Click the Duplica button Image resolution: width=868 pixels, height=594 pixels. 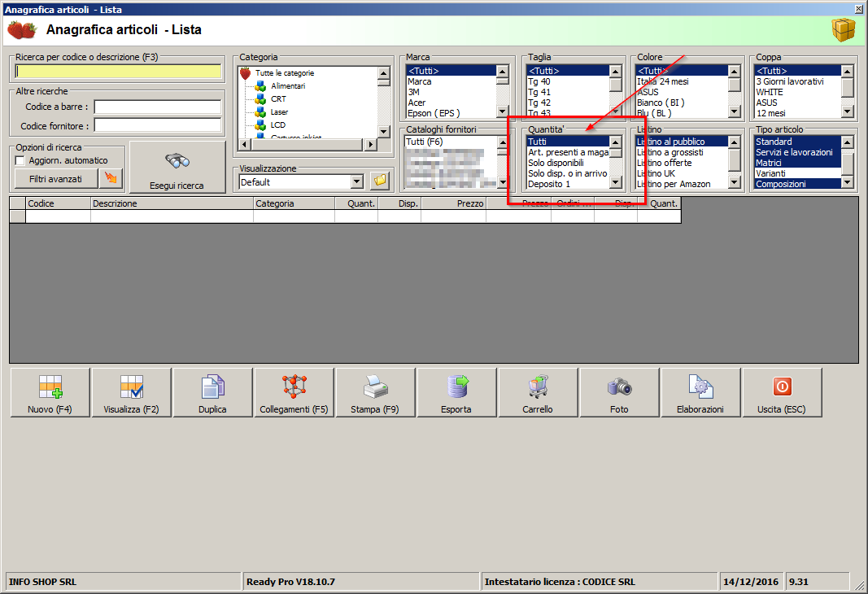click(212, 392)
